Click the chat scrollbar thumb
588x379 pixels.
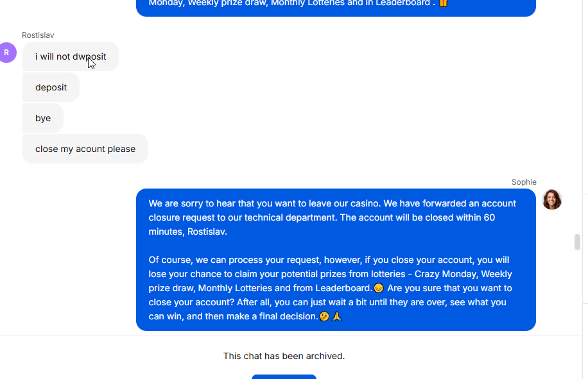tap(577, 242)
